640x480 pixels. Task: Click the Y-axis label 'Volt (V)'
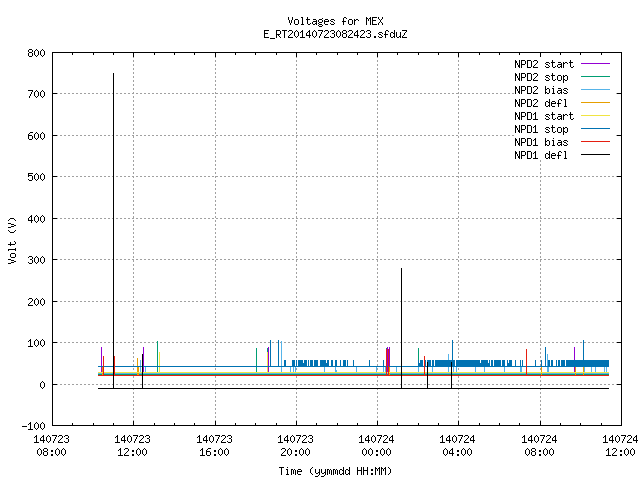[12, 240]
